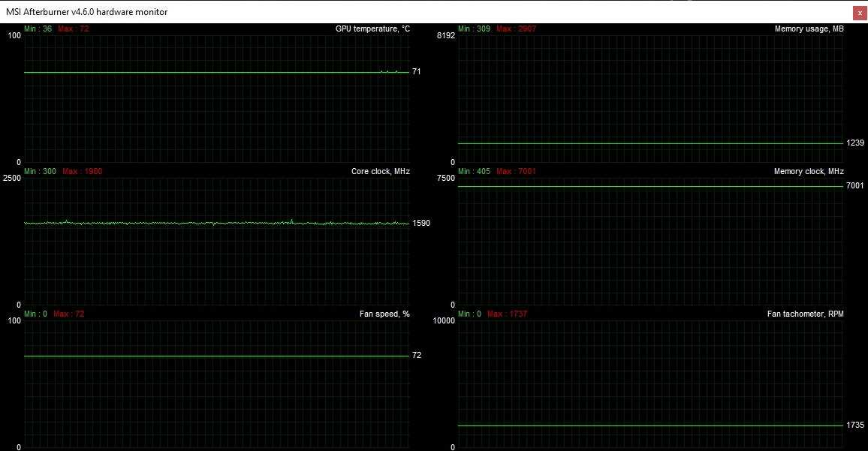Click the Max : 1900 core clock reading
868x451 pixels.
[x=82, y=172]
